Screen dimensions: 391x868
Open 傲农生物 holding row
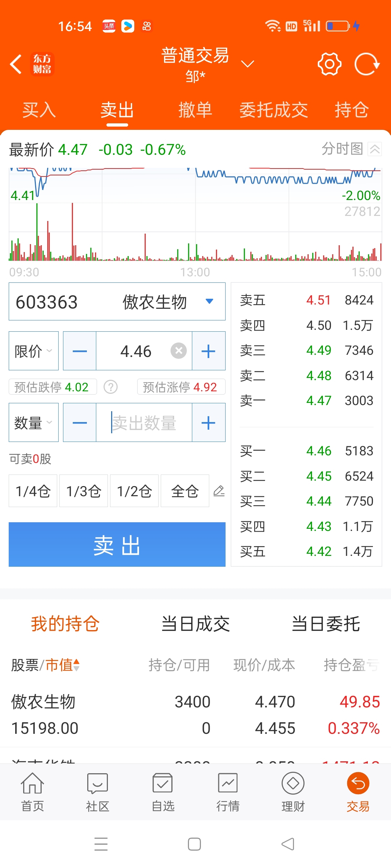[x=195, y=715]
